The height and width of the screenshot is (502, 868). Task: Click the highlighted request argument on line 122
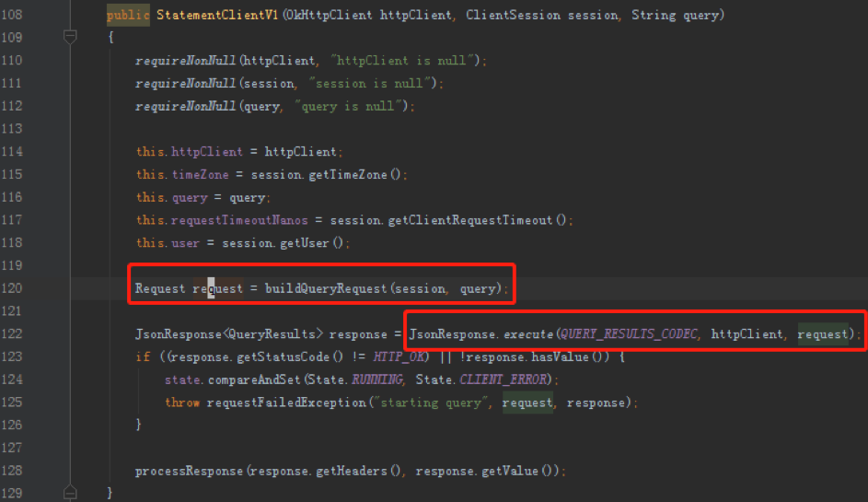pos(823,333)
